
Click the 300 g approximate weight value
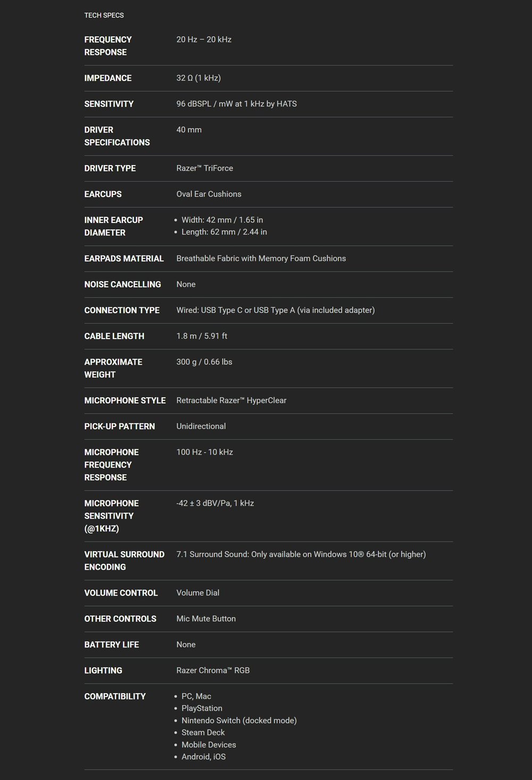(x=204, y=362)
